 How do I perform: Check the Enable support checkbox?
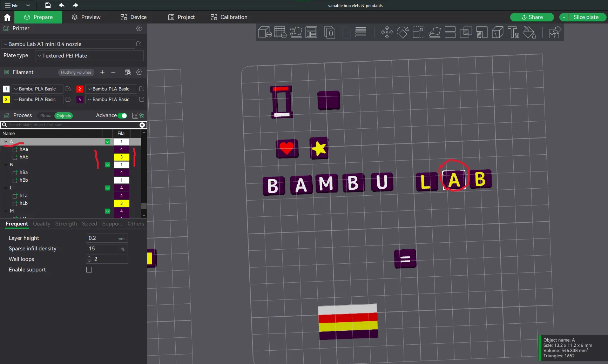(x=89, y=270)
